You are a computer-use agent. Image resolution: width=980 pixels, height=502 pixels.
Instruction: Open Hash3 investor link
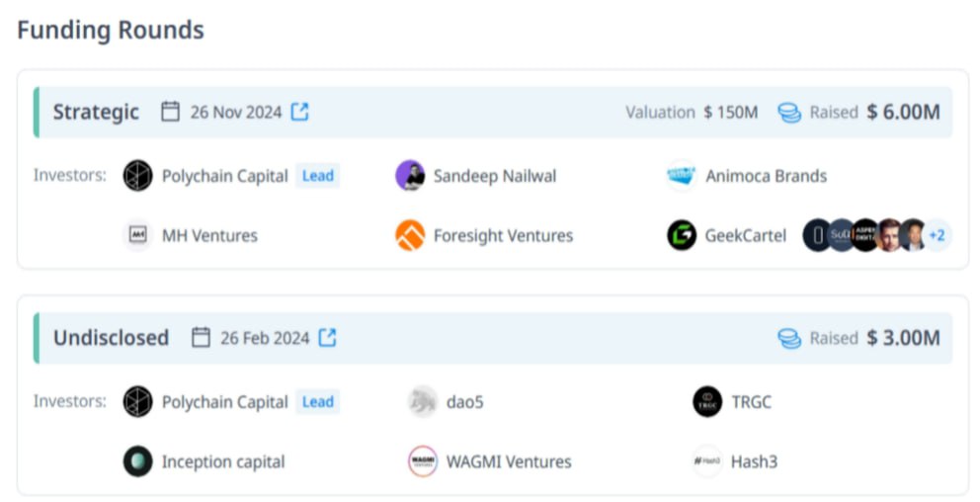click(754, 462)
